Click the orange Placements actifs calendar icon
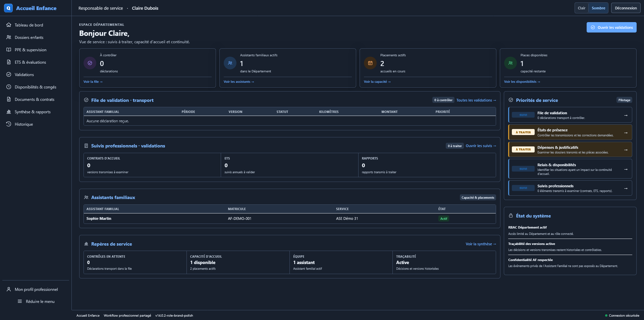This screenshot has width=644, height=320. tap(370, 63)
